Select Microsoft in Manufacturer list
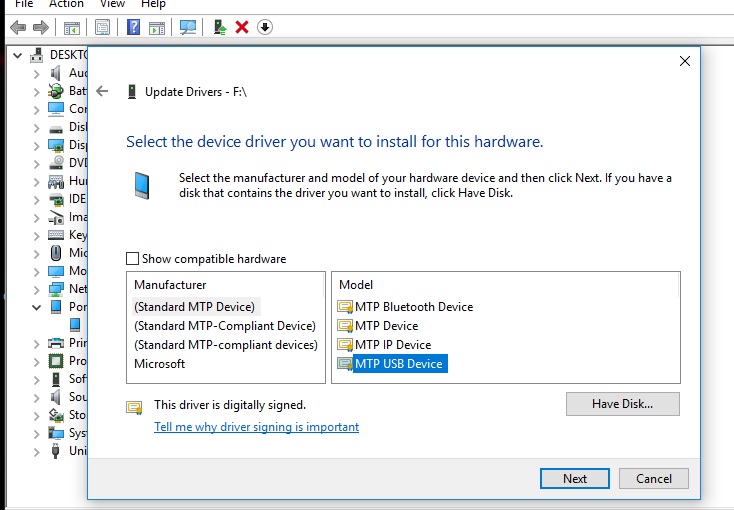This screenshot has width=734, height=510. click(160, 364)
